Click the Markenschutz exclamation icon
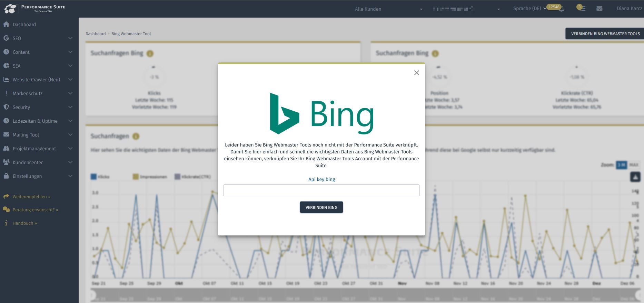Image resolution: width=644 pixels, height=303 pixels. (x=6, y=93)
